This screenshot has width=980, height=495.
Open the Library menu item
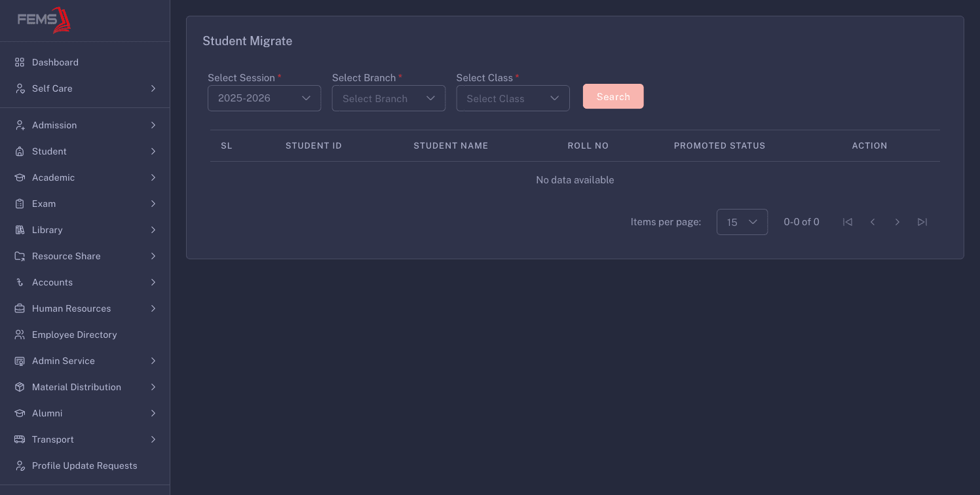click(85, 230)
